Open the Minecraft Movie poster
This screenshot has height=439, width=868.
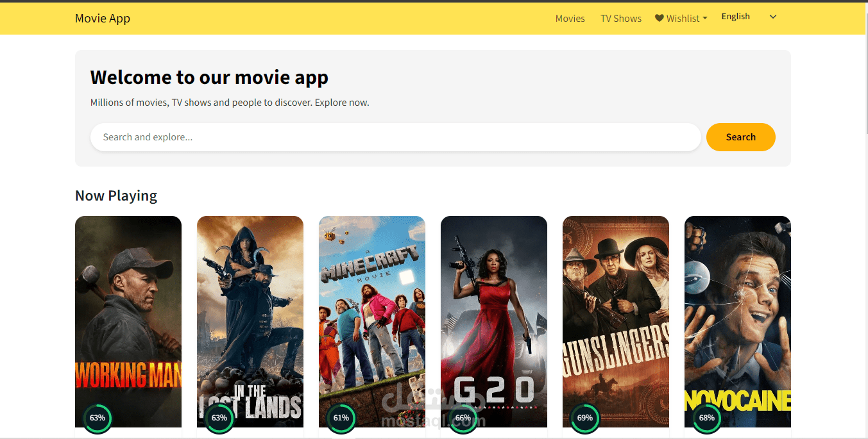click(x=372, y=322)
